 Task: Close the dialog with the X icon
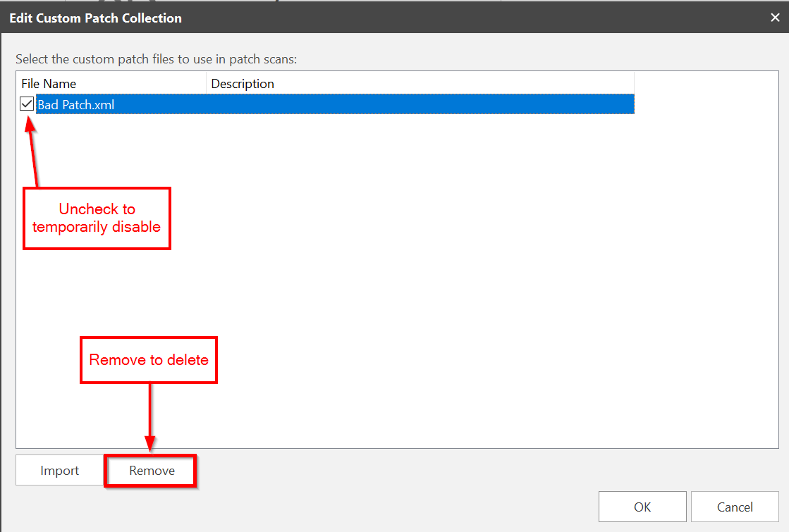click(775, 18)
